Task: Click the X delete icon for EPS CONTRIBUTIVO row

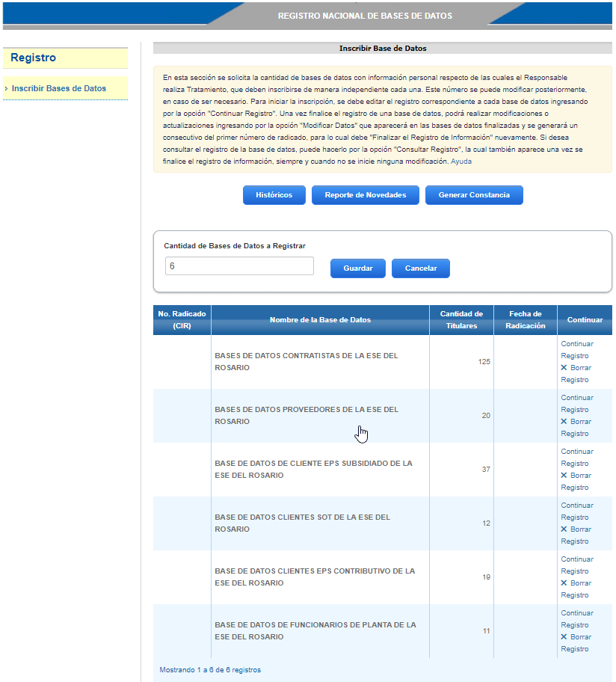Action: click(564, 583)
